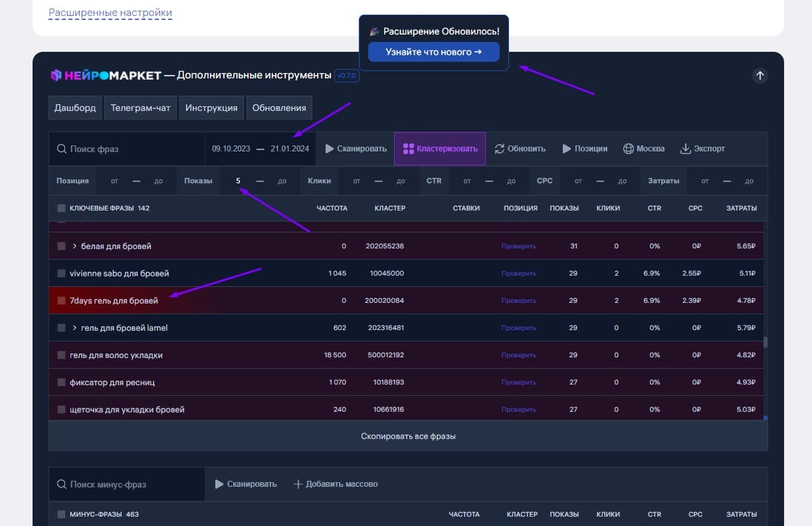812x526 pixels.
Task: Sort key phrases by the Частота column
Action: coord(332,208)
